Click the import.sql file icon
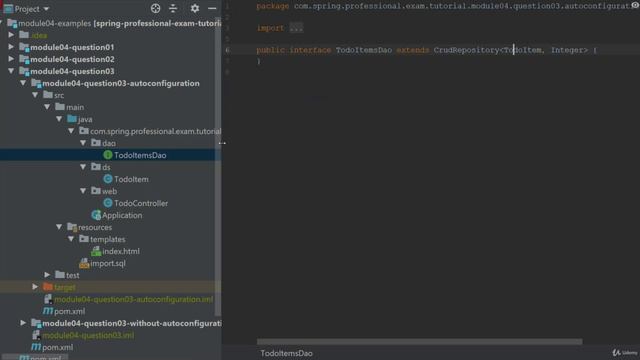 84,263
